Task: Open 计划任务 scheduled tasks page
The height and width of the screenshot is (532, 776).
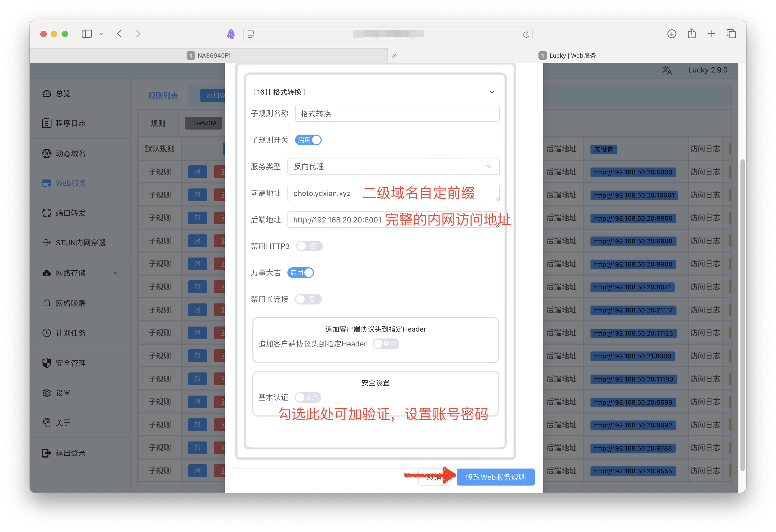Action: point(64,333)
